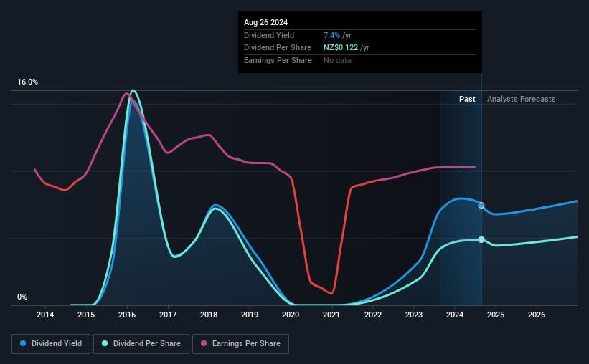Click the No data earnings tooltip text
Viewport: 589px width, 364px height.
pyautogui.click(x=337, y=61)
